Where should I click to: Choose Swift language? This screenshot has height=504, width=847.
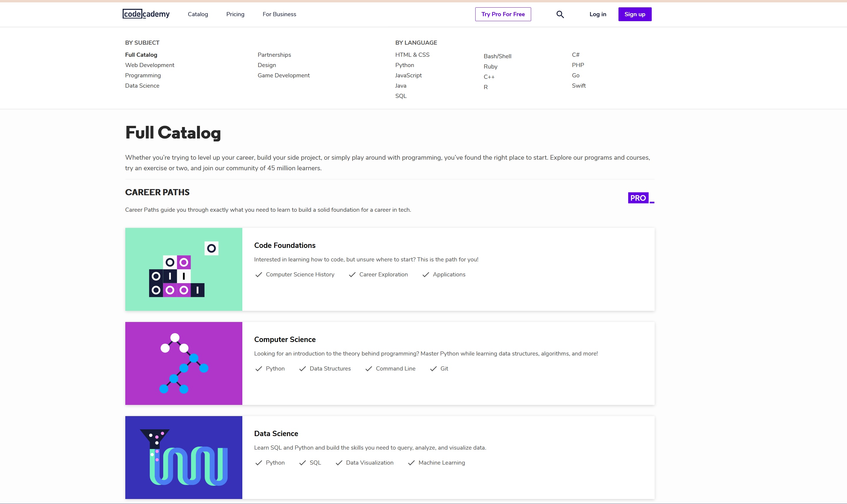point(579,86)
